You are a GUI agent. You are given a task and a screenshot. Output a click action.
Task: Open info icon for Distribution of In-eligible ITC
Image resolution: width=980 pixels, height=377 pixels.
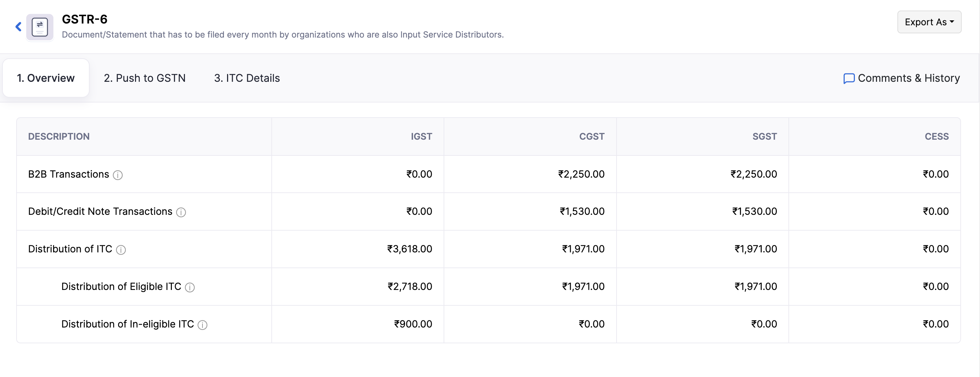click(x=203, y=325)
